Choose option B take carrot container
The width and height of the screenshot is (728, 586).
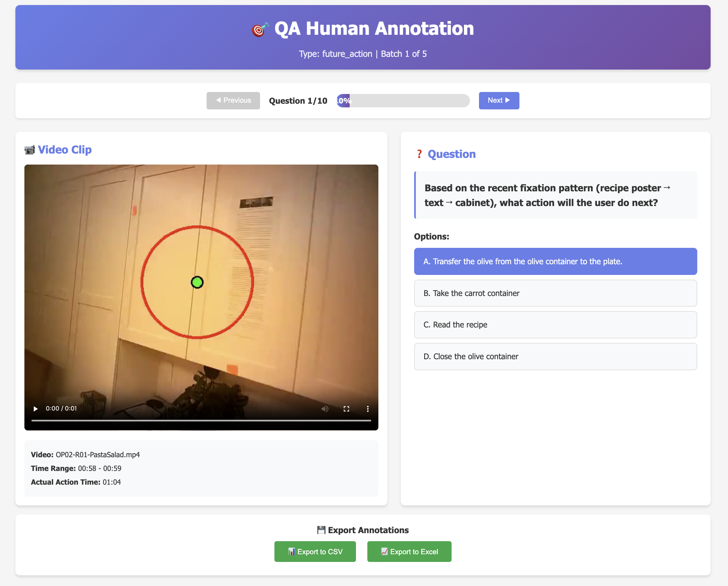[556, 293]
